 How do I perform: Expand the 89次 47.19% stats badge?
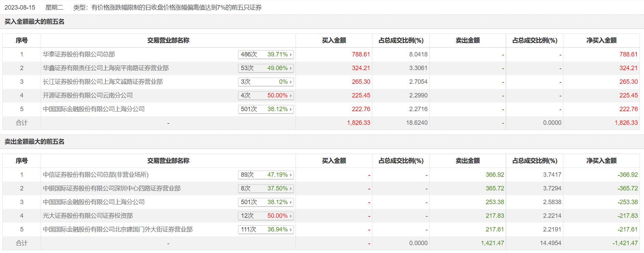click(x=266, y=175)
